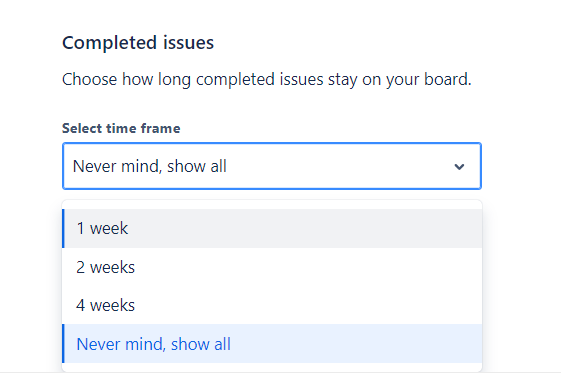Select Never mind, show all in list
This screenshot has height=373, width=561.
tap(272, 344)
